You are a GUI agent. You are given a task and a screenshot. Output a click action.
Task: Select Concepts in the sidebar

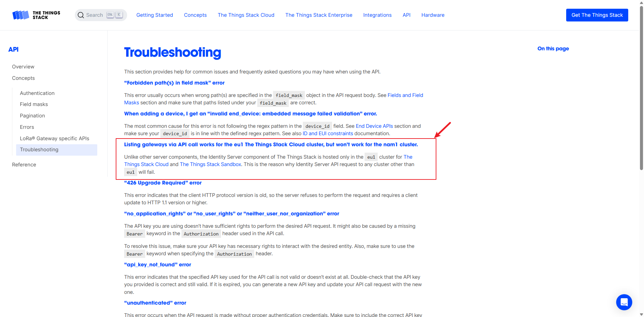(23, 78)
